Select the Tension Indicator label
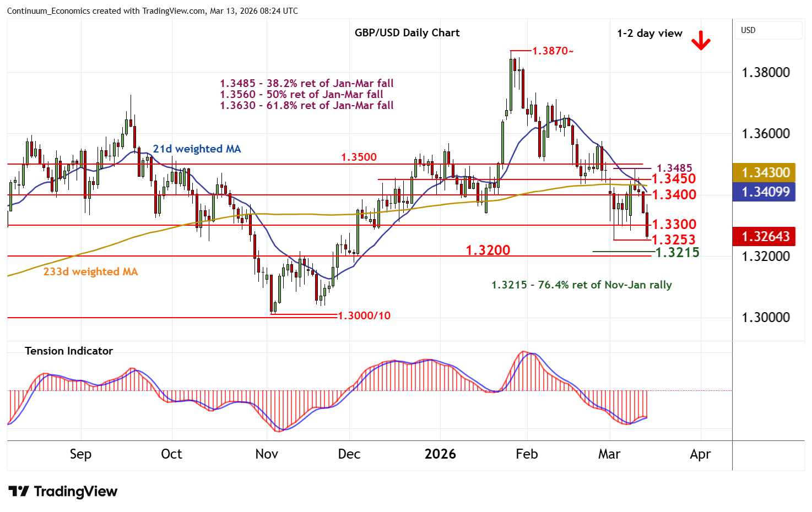 [69, 351]
